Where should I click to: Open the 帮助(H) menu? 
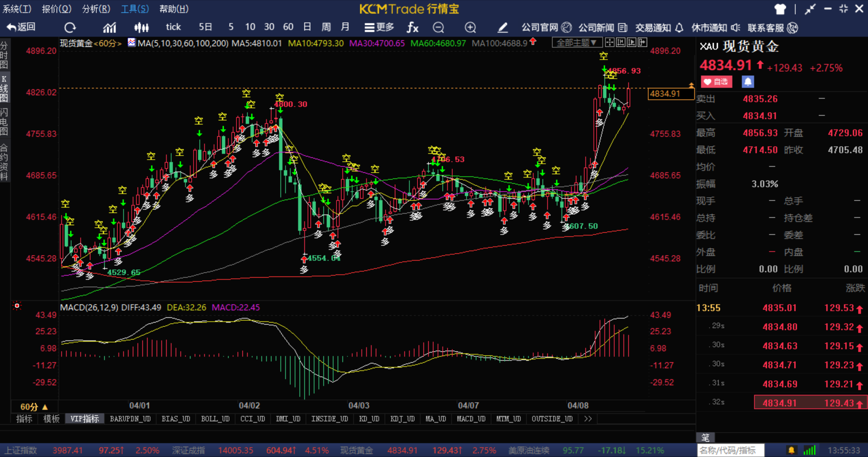(174, 9)
